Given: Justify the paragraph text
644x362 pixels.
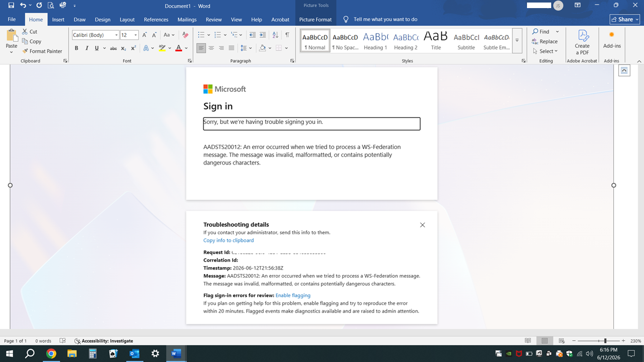Looking at the screenshot, I should 231,48.
